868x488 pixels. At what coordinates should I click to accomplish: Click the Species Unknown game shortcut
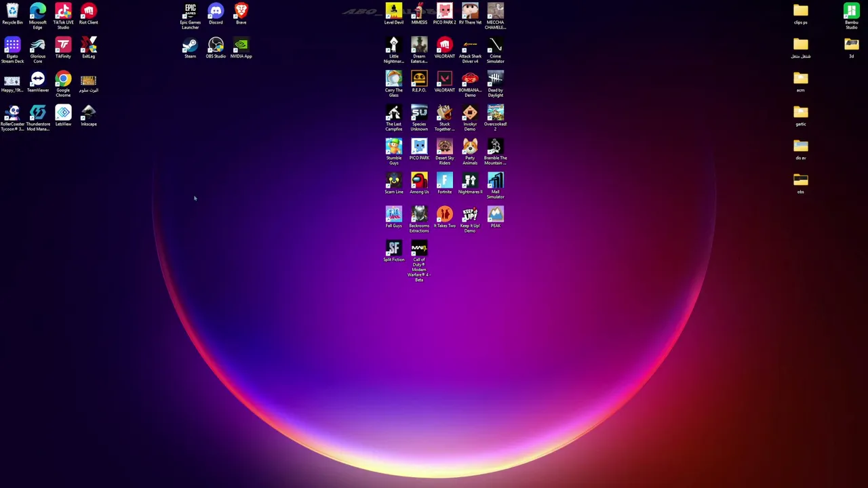pyautogui.click(x=419, y=117)
